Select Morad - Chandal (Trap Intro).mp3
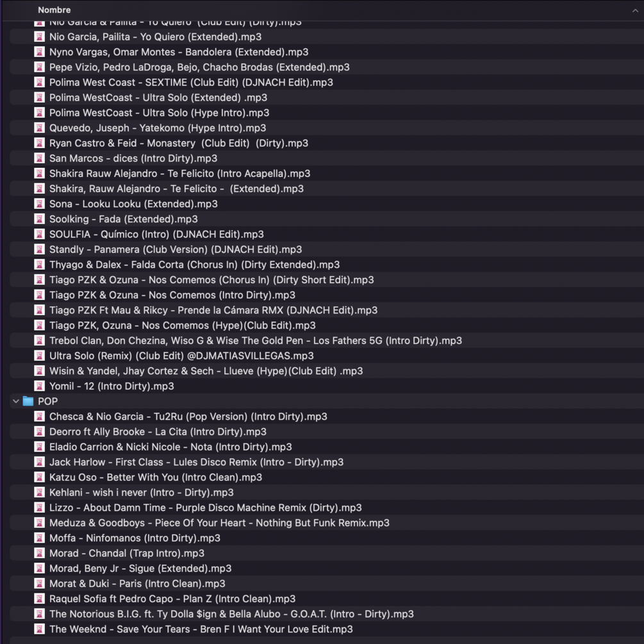The width and height of the screenshot is (644, 644). [x=127, y=554]
